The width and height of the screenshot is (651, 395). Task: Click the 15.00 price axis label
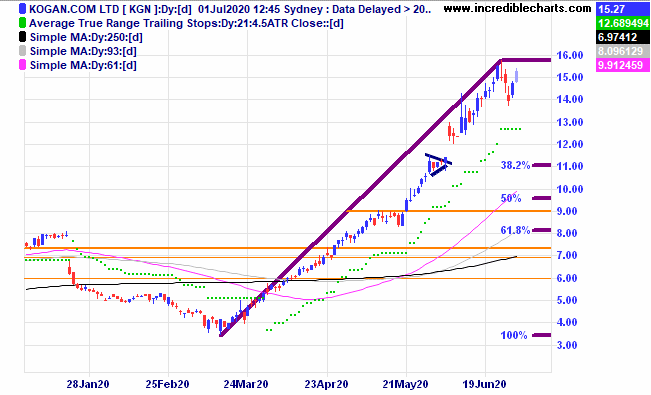(570, 77)
